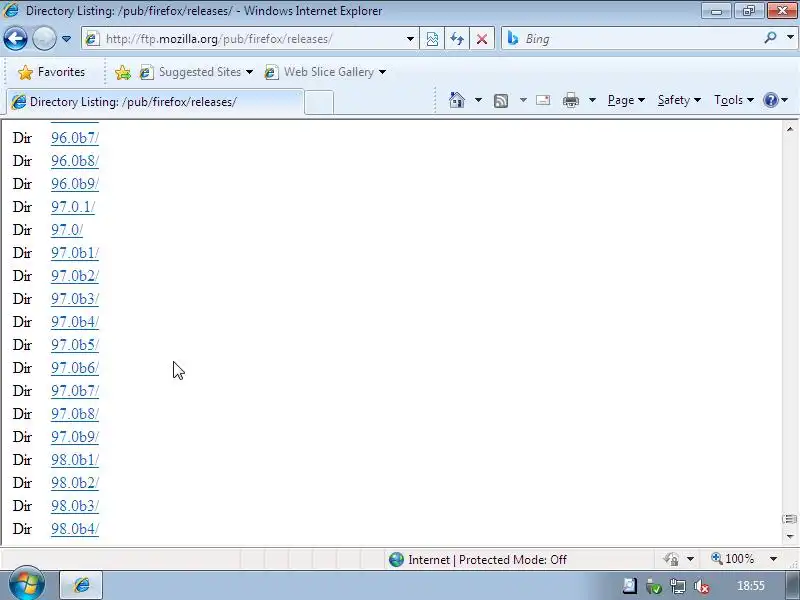The width and height of the screenshot is (800, 600).
Task: Click the Refresh page icon
Action: [457, 39]
